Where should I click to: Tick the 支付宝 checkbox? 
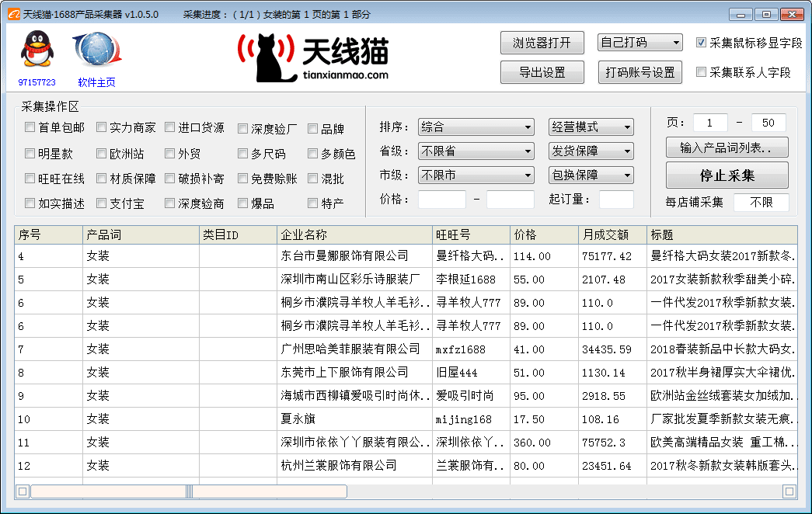point(102,203)
